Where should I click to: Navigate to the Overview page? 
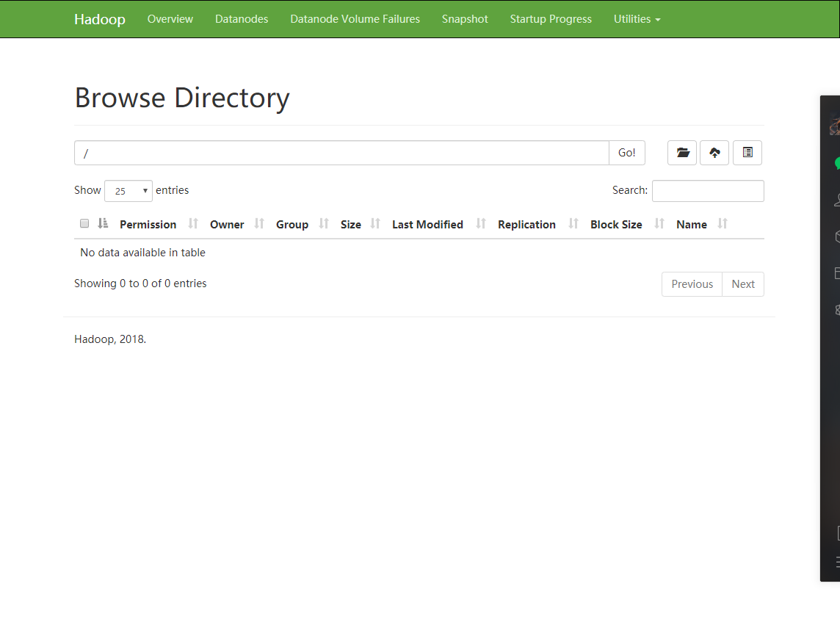click(x=170, y=19)
